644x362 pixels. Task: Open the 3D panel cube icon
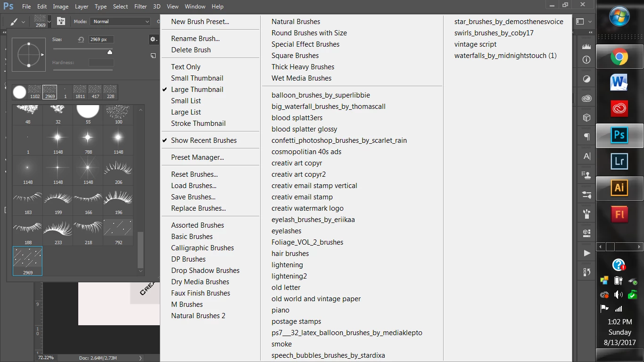(586, 117)
